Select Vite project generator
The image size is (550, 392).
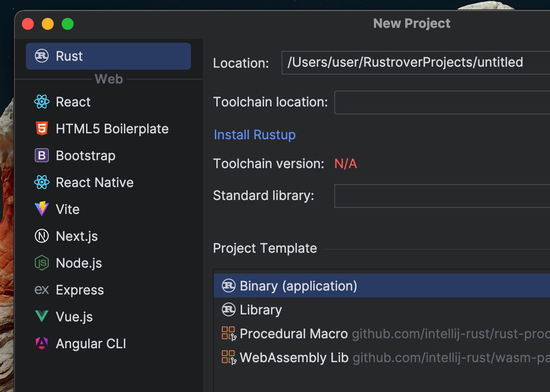(x=108, y=209)
